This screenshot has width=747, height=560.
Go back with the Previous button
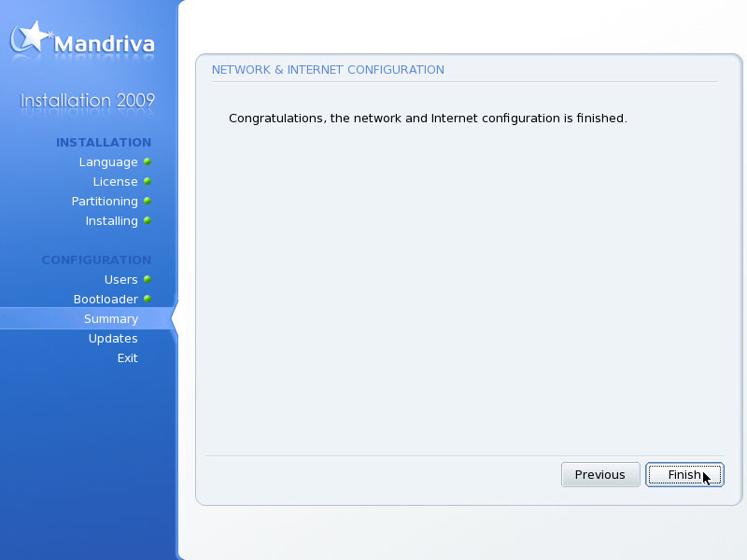600,475
